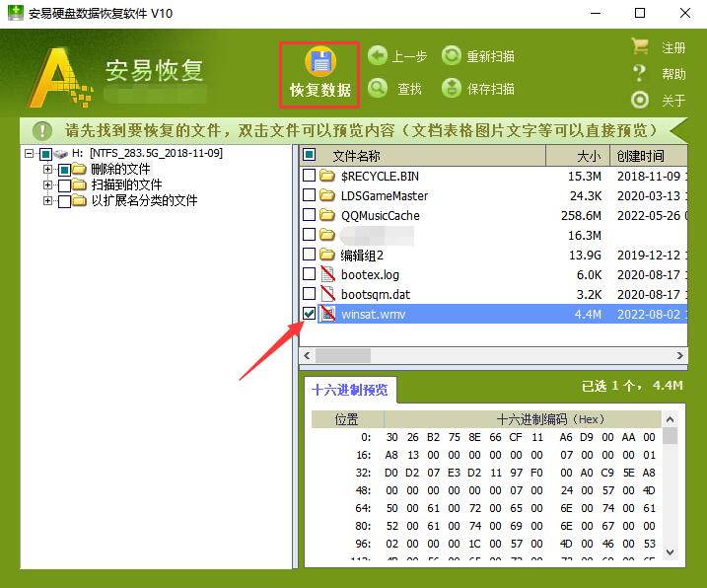Screen dimensions: 707x588
Task: Select the QQMusicCache folder name
Action: coord(380,216)
